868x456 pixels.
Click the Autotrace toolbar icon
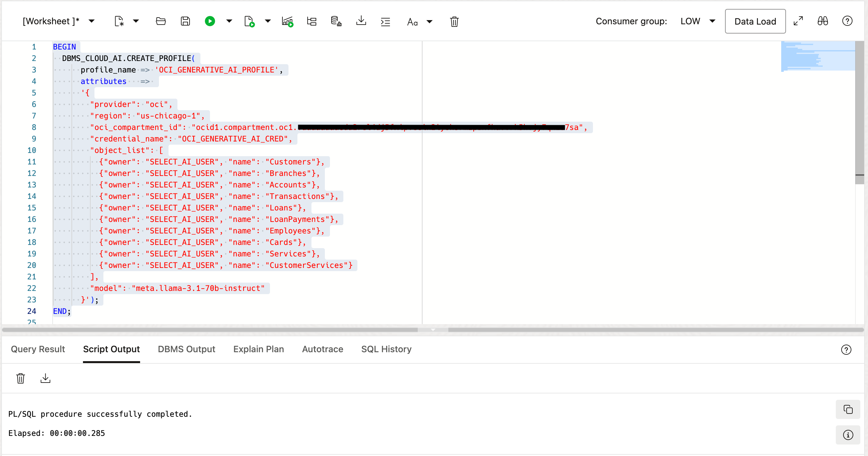(x=288, y=21)
